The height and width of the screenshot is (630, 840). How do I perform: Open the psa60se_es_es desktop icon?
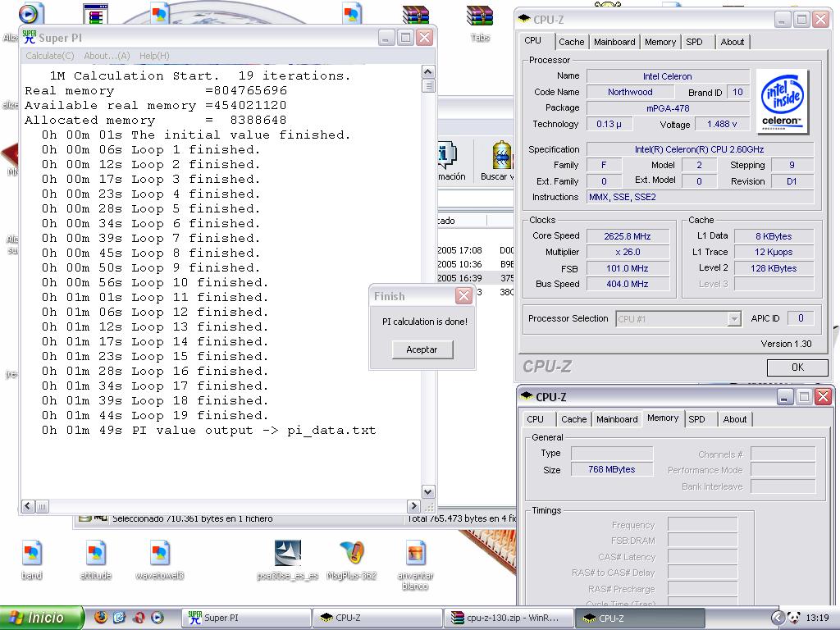[287, 554]
